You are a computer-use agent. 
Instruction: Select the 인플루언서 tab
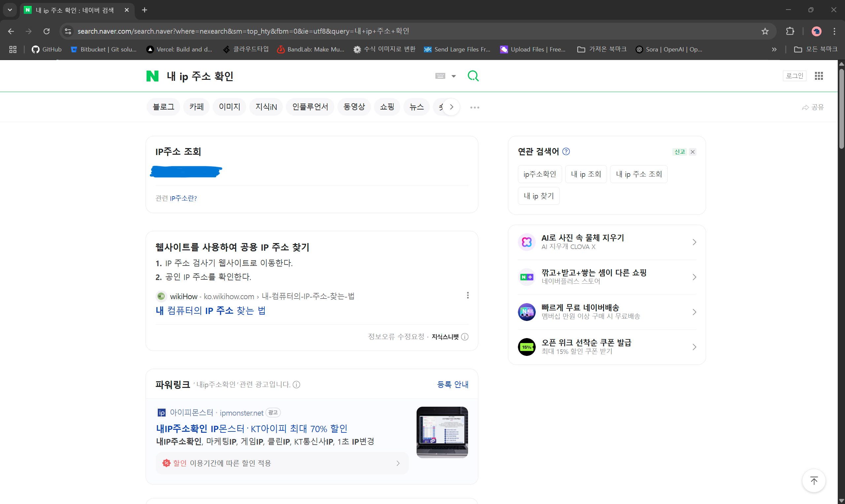pos(310,107)
